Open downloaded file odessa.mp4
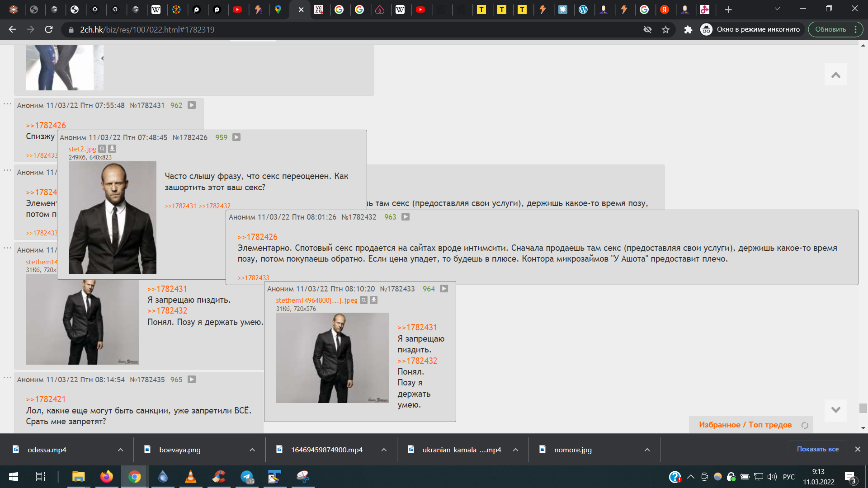868x488 pixels. (47, 450)
